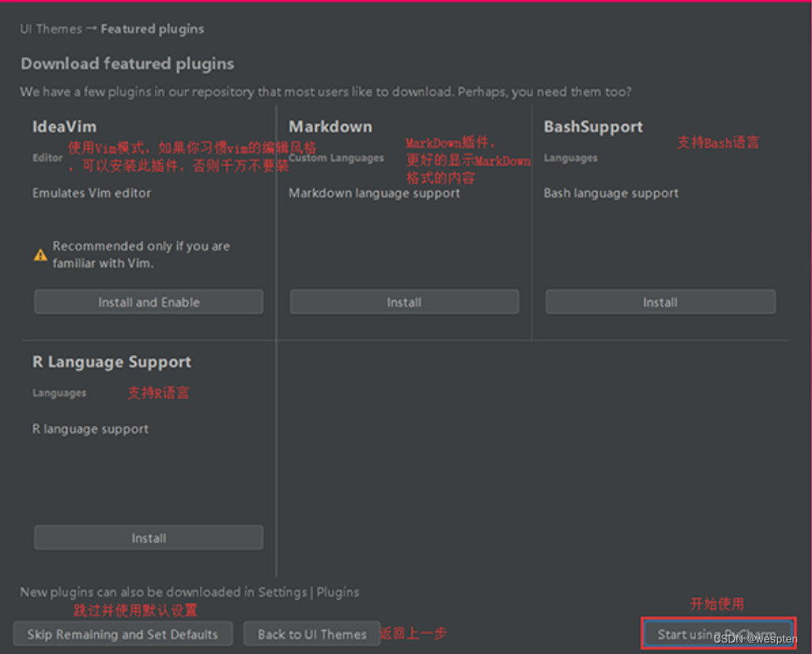Install the BashSupport plugin
Screen dimensions: 812x654
(660, 302)
